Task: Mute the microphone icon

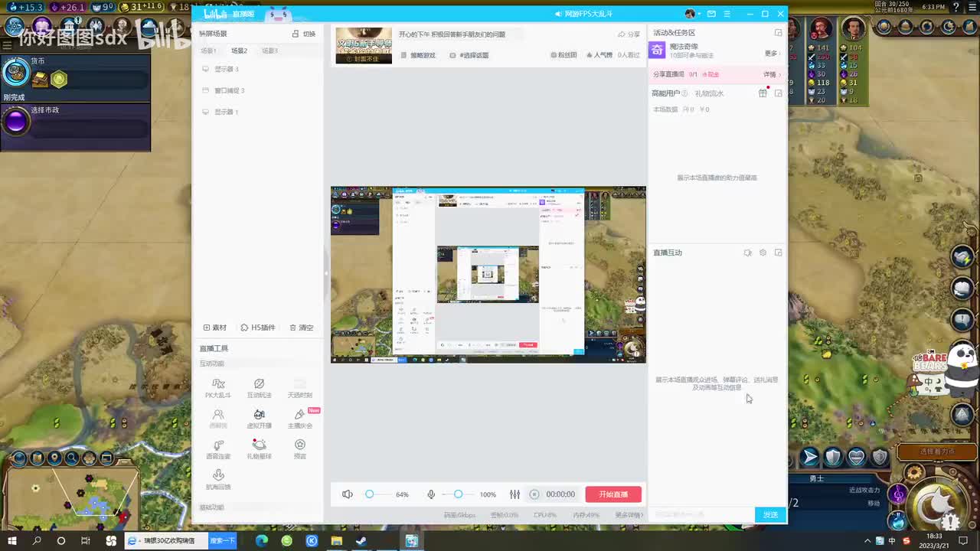Action: (x=431, y=494)
